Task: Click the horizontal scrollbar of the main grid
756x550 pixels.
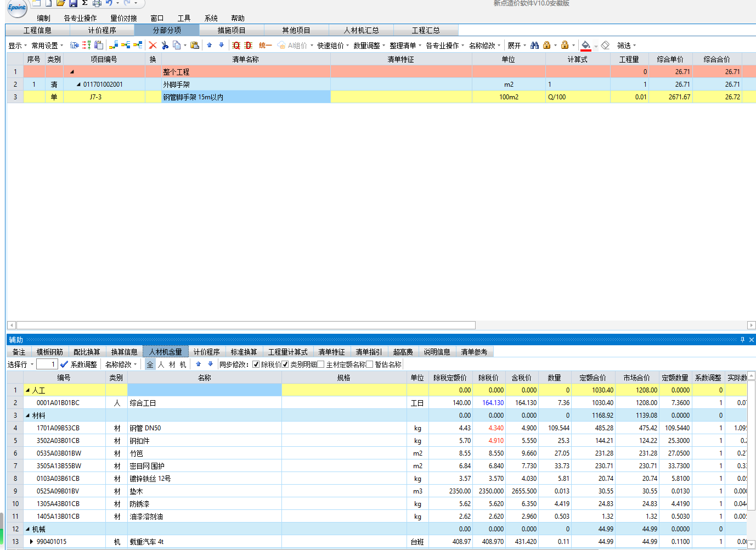Action: (x=246, y=325)
